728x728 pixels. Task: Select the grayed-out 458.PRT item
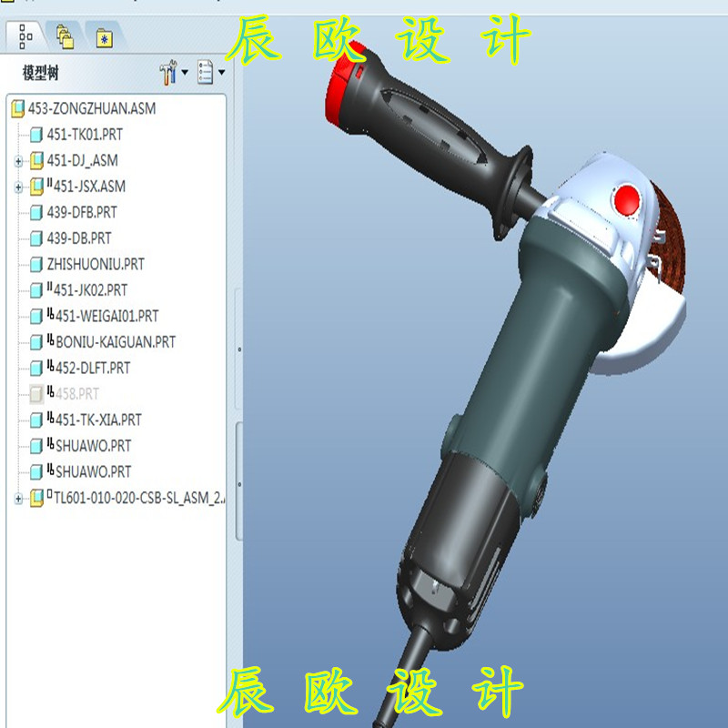coord(77,395)
